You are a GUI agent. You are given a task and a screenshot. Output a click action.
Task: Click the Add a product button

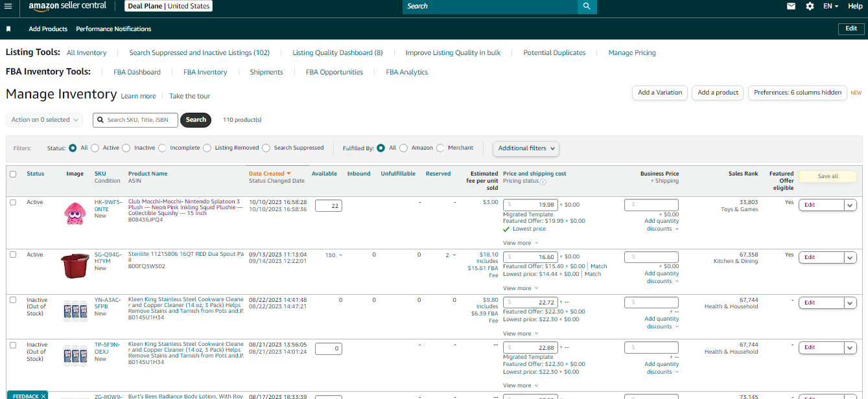coord(718,93)
